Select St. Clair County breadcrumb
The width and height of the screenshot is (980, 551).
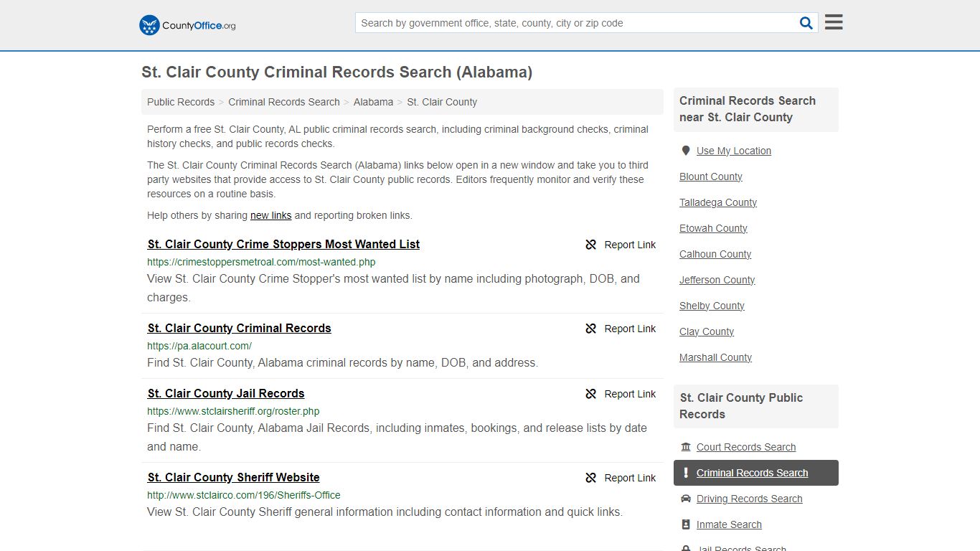tap(442, 102)
